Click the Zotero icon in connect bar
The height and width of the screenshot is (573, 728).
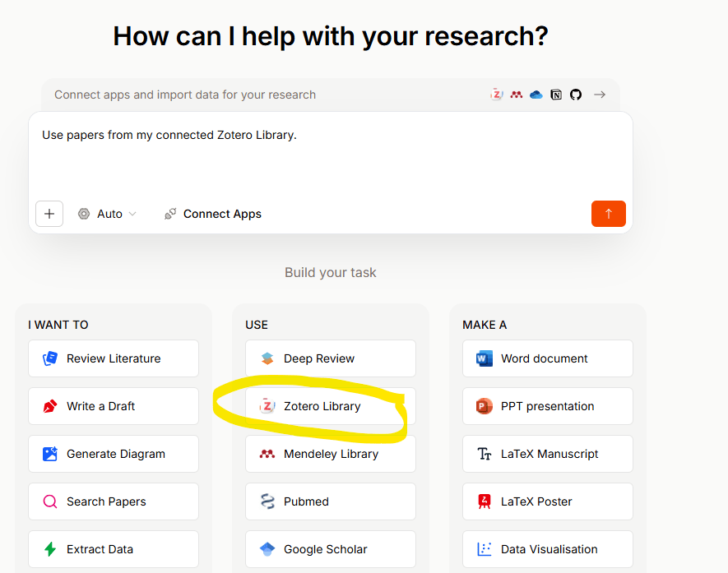[497, 95]
